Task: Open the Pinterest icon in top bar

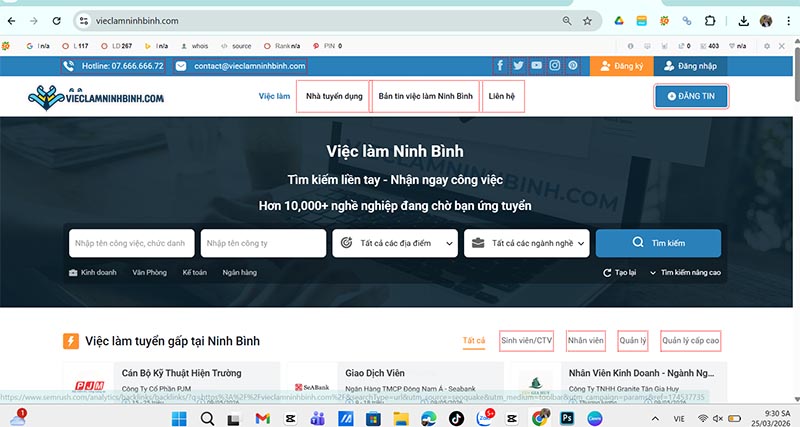Action: click(x=572, y=65)
